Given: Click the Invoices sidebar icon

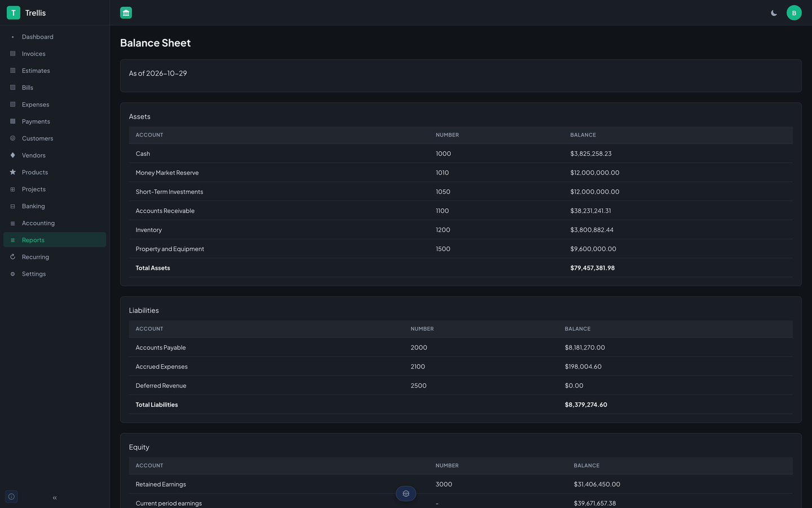Looking at the screenshot, I should pos(12,54).
